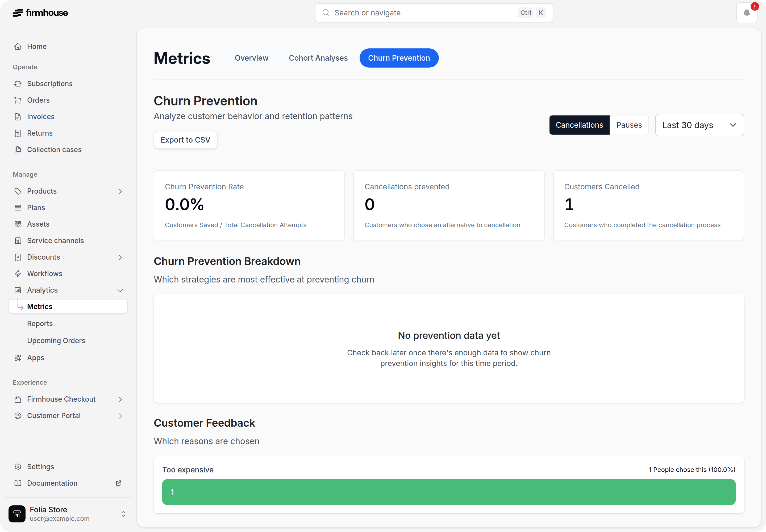Click the Customers Cancelled card
Image resolution: width=766 pixels, height=532 pixels.
click(648, 206)
